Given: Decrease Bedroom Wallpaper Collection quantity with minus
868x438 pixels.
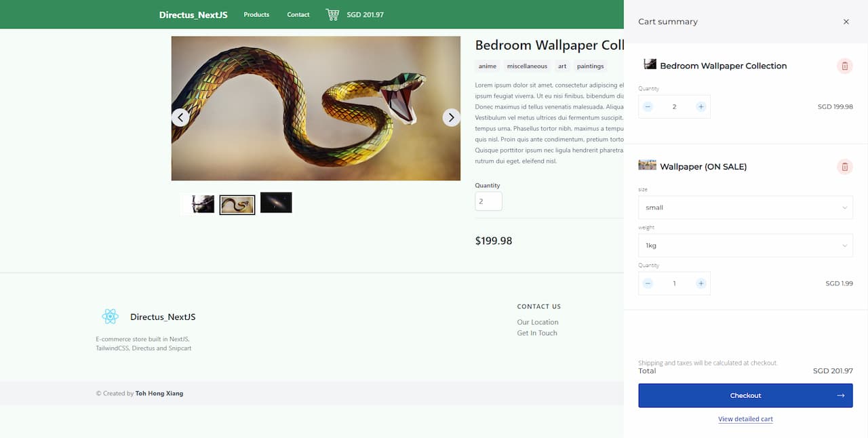Looking at the screenshot, I should [648, 106].
